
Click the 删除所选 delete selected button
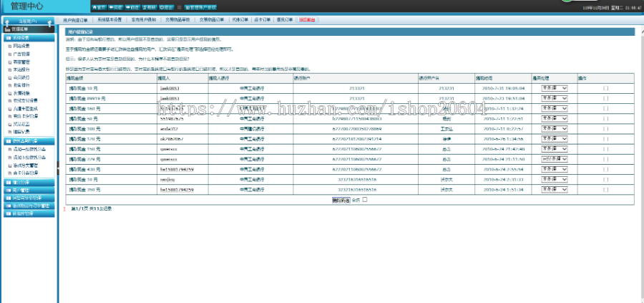point(341,201)
